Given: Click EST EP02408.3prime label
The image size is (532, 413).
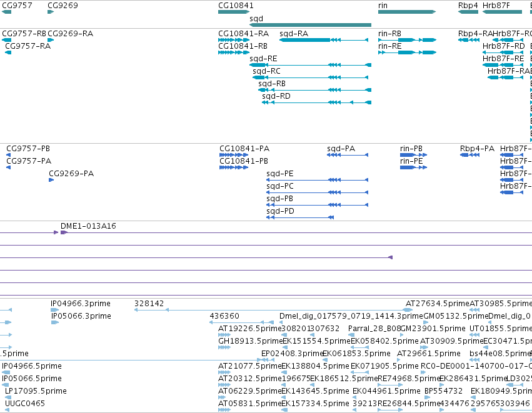Looking at the screenshot, I should (x=292, y=354).
